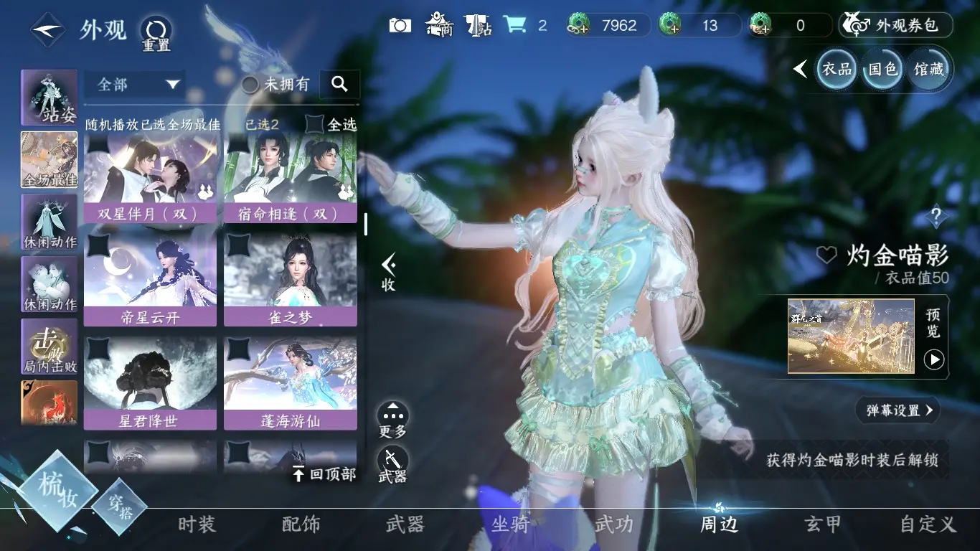Screen dimensions: 980x551
Task: Go back with the arrow beside 外观
Action: pos(47,29)
